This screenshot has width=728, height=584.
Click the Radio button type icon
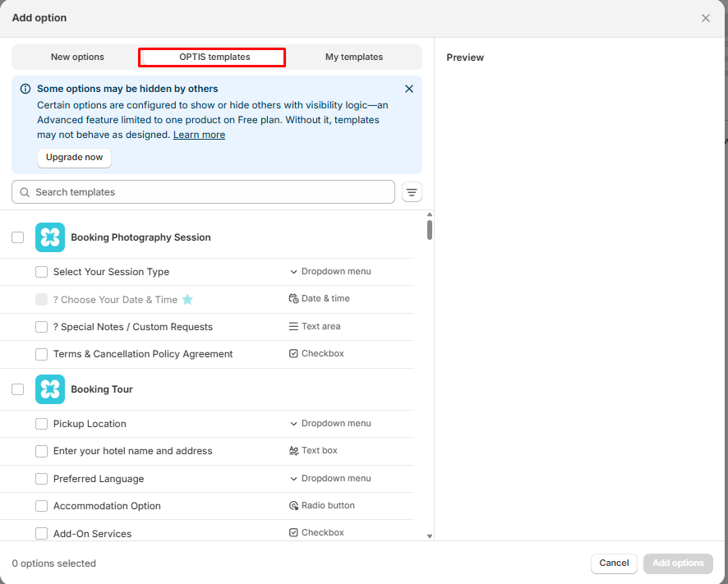tap(293, 505)
